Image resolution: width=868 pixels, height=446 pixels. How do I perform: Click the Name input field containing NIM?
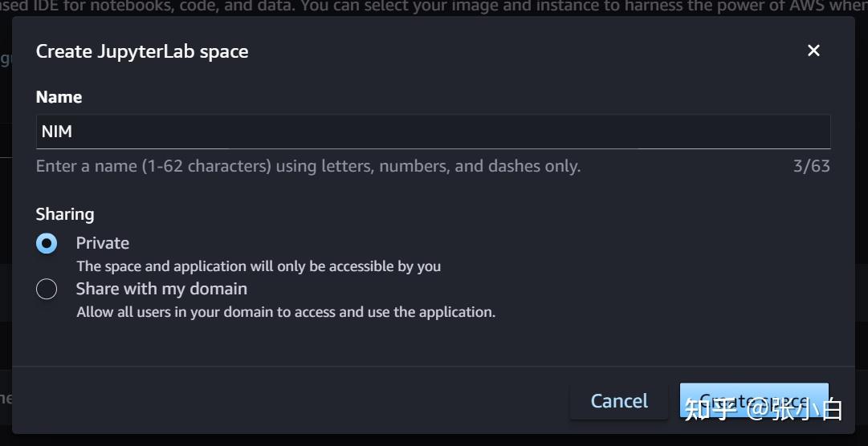tap(433, 132)
